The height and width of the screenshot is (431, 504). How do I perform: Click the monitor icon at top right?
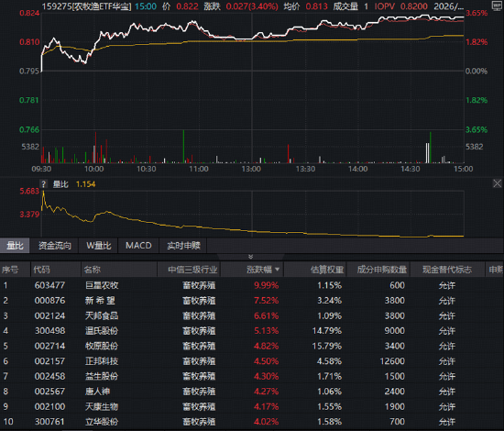[497, 6]
